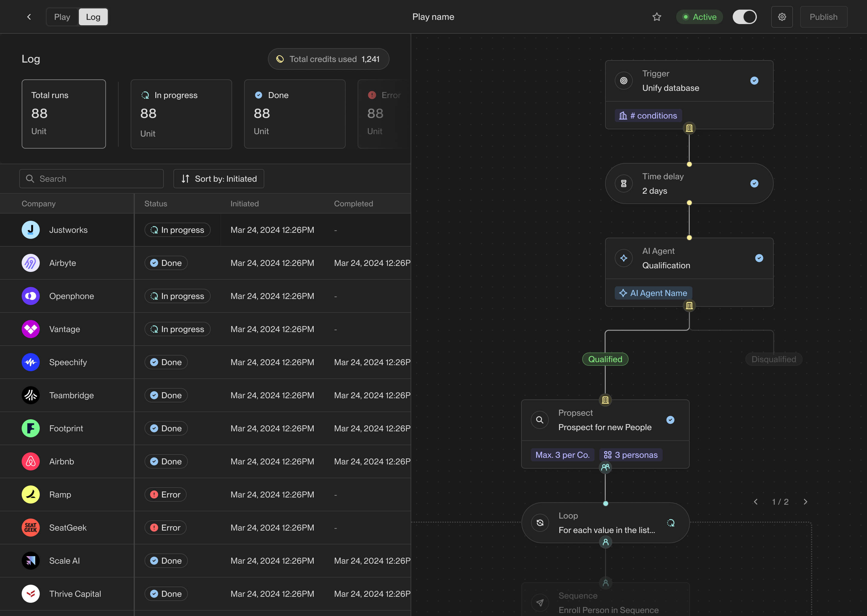Viewport: 867px width, 616px height.
Task: Select the Log tab
Action: [x=93, y=17]
